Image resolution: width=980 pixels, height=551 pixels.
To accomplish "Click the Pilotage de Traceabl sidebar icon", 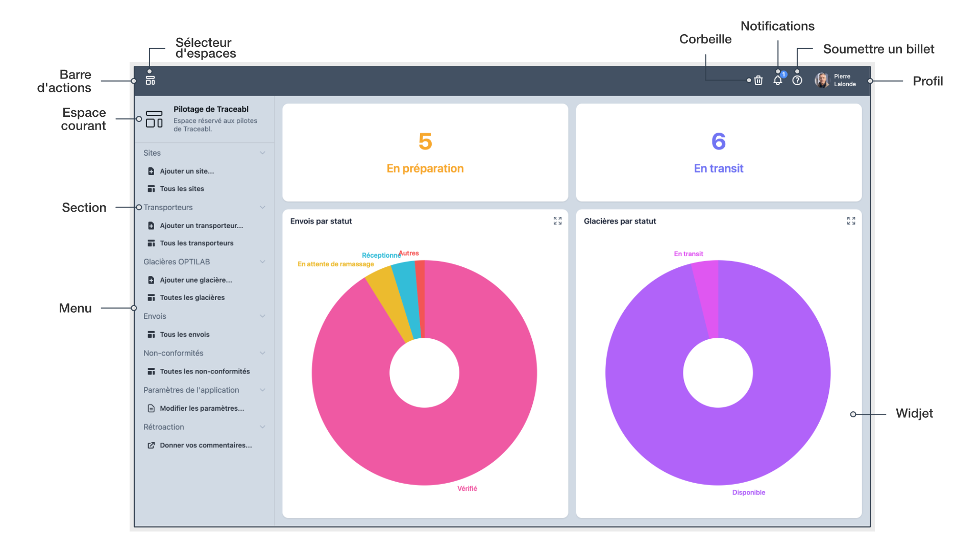I will click(154, 119).
